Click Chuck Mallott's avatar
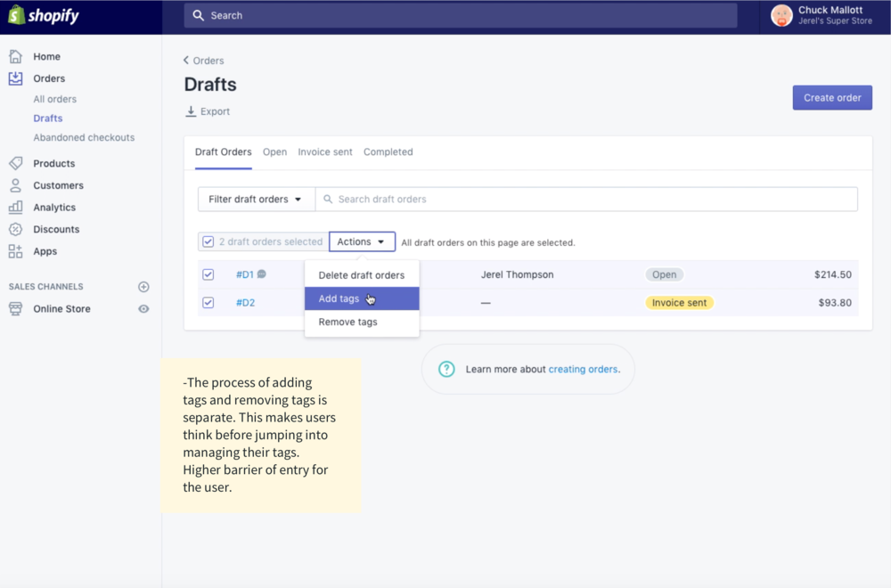Image resolution: width=891 pixels, height=588 pixels. tap(782, 15)
